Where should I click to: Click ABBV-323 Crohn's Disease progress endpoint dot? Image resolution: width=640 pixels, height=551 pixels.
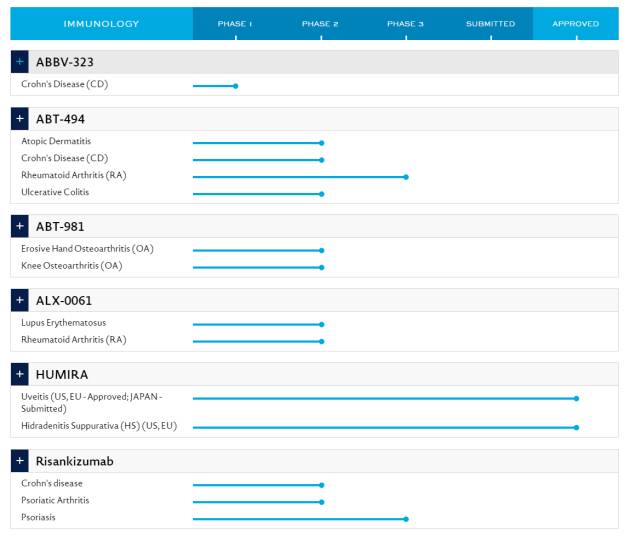point(236,86)
